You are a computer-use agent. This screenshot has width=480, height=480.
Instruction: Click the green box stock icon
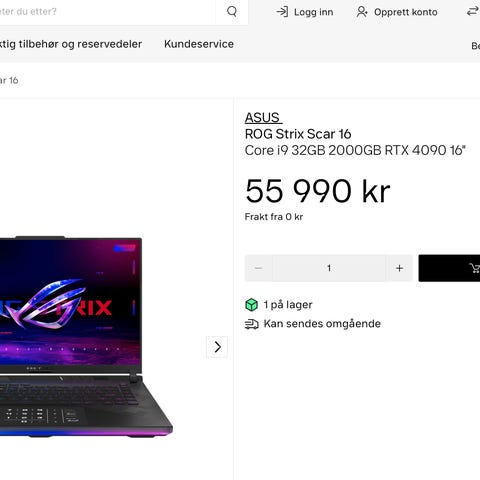click(x=251, y=305)
